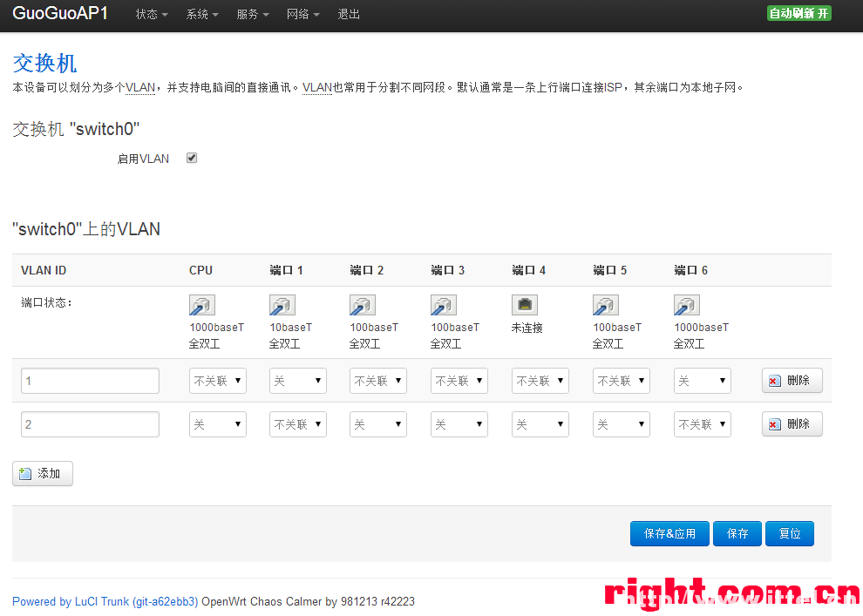Open VLAN 2 端口 3 dropdown

[x=459, y=424]
